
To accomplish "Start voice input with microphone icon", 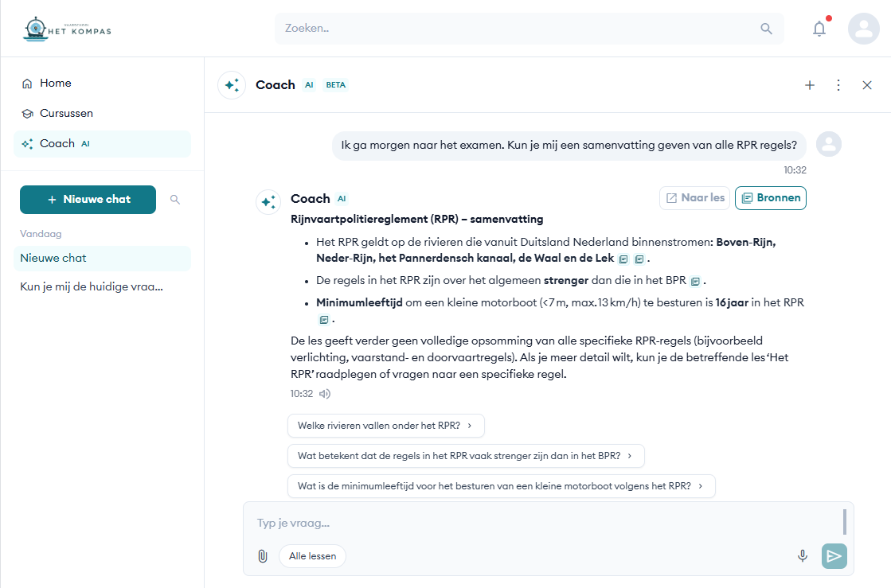I will pos(803,556).
